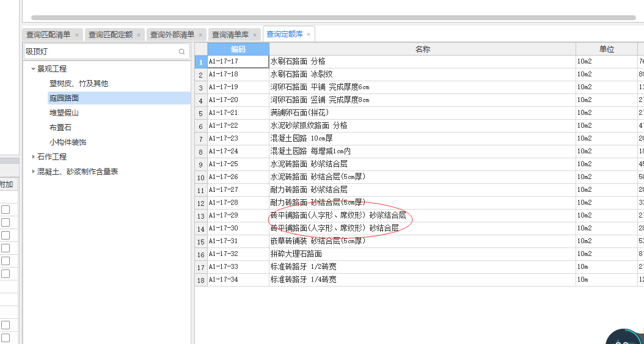Select 塑树皮、竹及其他 in the tree
Image resolution: width=644 pixels, height=344 pixels.
[x=78, y=83]
